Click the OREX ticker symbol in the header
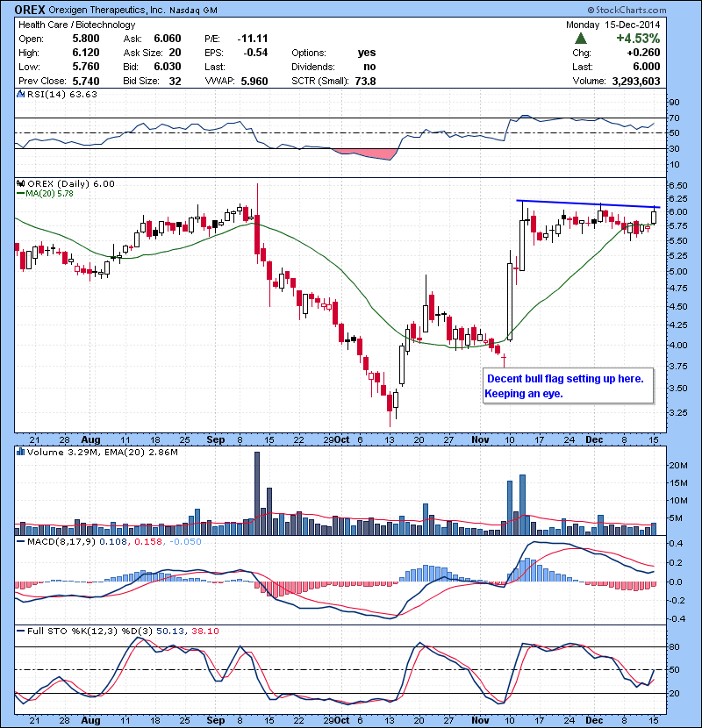This screenshot has height=728, width=702. (x=30, y=10)
